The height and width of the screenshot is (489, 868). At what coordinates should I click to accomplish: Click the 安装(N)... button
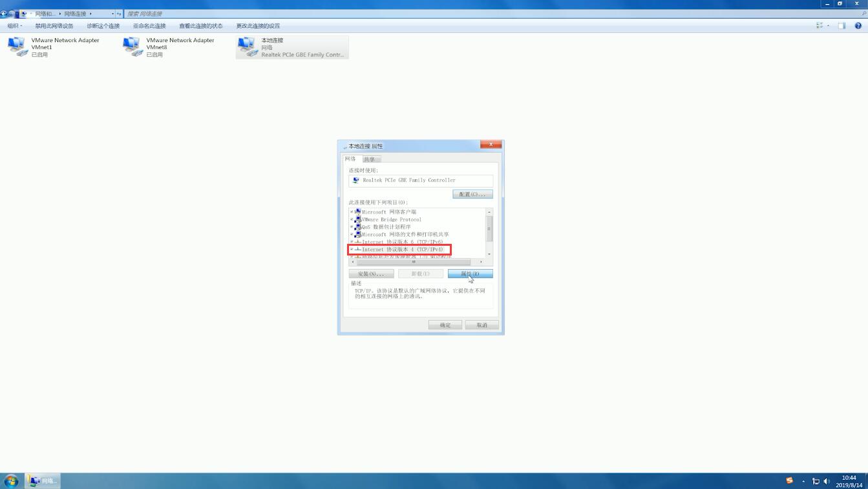point(371,274)
